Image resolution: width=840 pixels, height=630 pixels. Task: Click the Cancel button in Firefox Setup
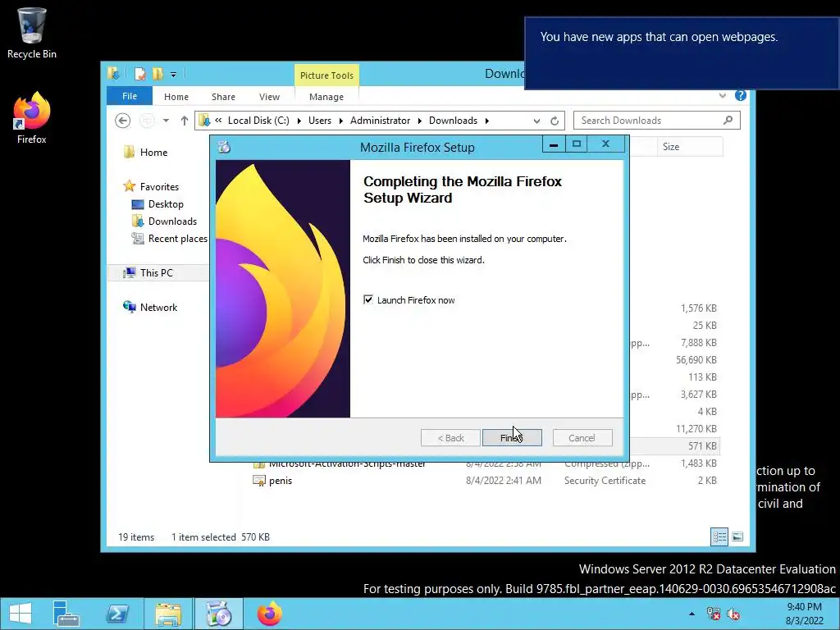[x=582, y=438]
